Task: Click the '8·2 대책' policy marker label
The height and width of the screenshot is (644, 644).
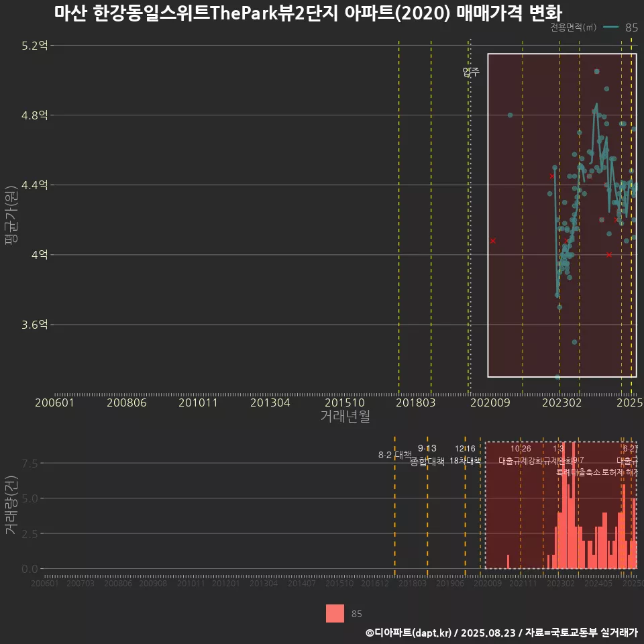Action: point(394,455)
